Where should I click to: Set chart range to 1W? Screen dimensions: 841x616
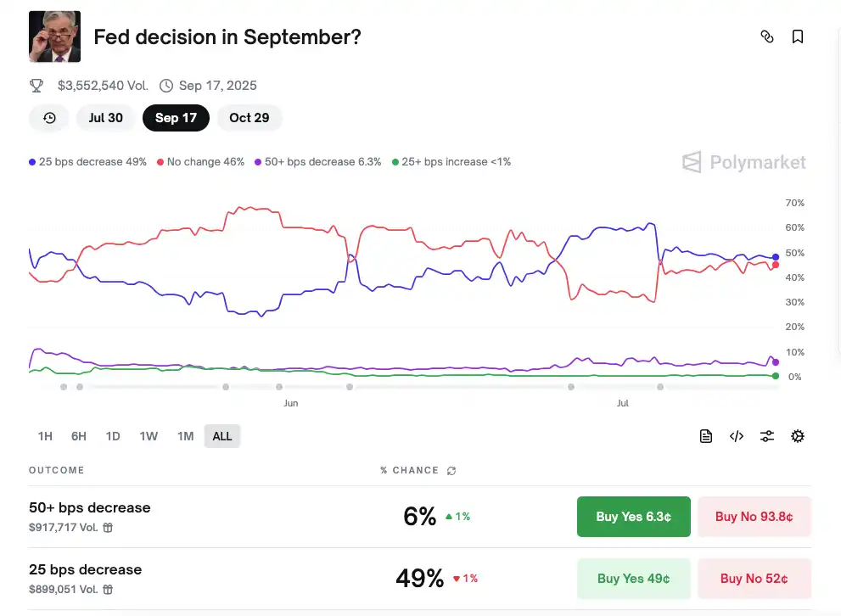point(149,436)
